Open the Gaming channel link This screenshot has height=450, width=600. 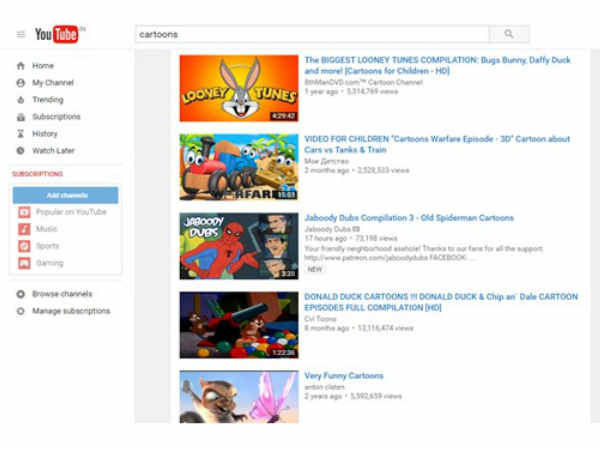click(50, 263)
